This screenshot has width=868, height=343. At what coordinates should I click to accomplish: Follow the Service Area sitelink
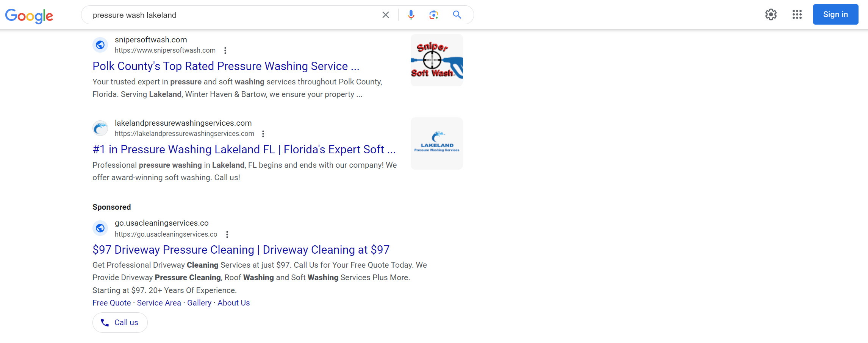(x=159, y=303)
